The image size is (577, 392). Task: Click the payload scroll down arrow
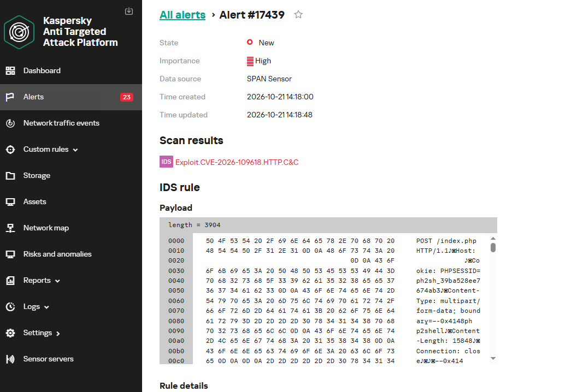493,359
